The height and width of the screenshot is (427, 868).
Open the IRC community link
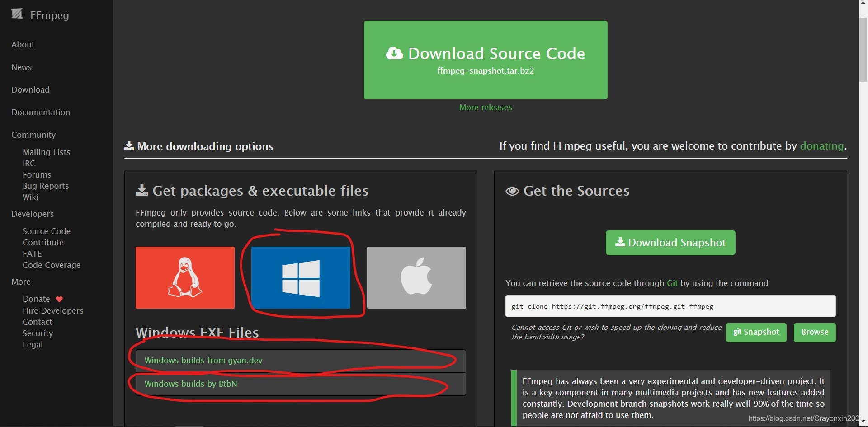(29, 163)
